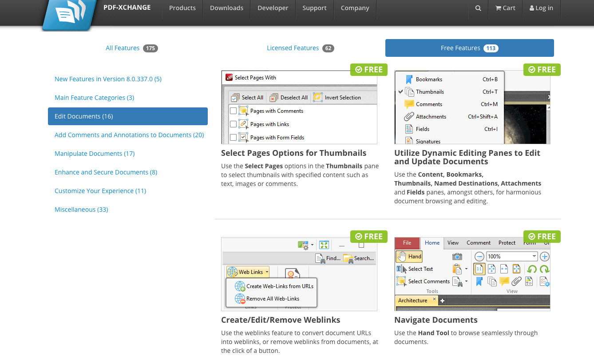The image size is (594, 364).
Task: Open the site search magnifier icon
Action: click(478, 8)
